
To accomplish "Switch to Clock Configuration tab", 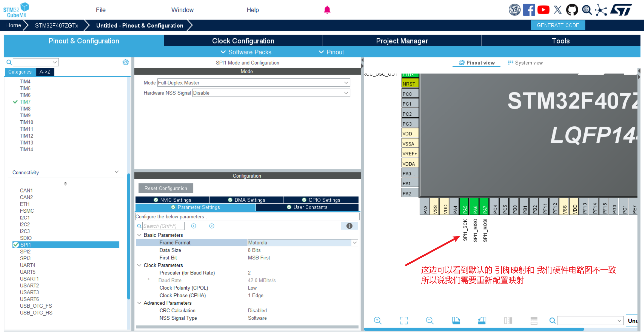I will click(243, 41).
